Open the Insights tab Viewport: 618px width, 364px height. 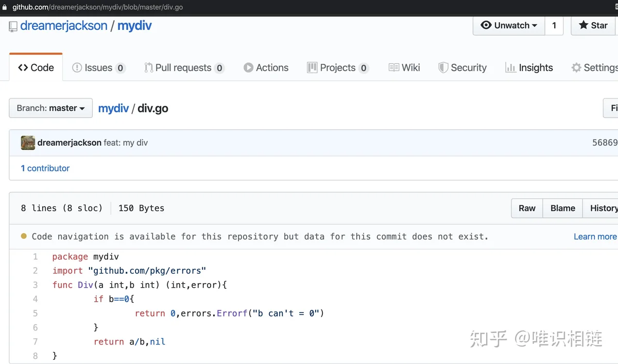click(x=529, y=67)
